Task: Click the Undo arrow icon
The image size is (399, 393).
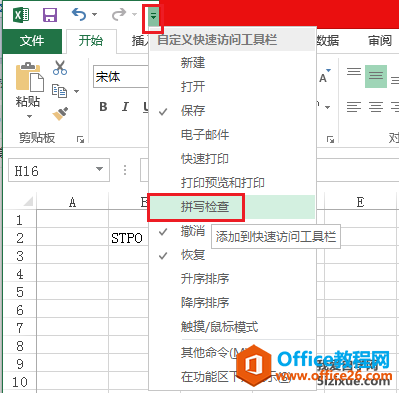Action: tap(79, 15)
